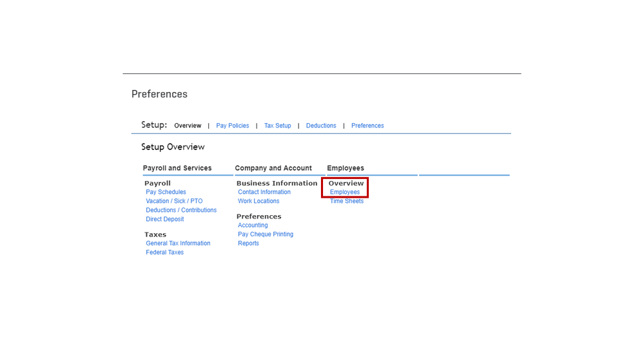Click the Employees link under Overview
Viewport: 644px width, 362px height.
(x=345, y=192)
